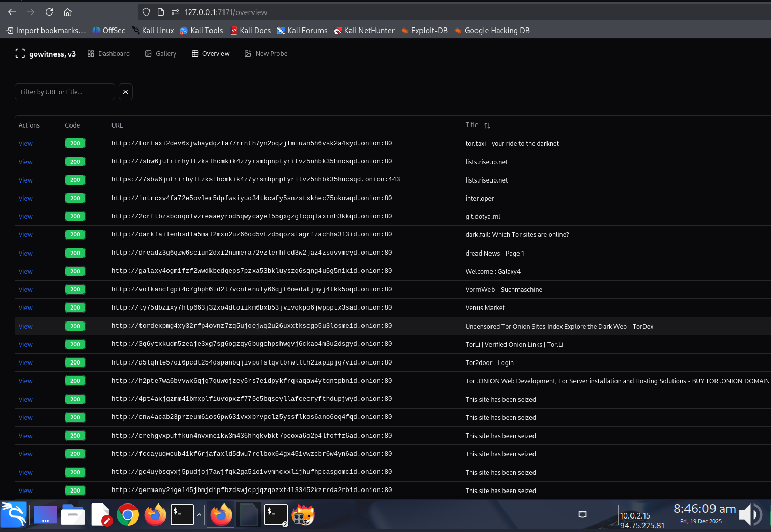The width and height of the screenshot is (771, 532).
Task: Select the tortaxi2dev6xjwbaydqzla77 onion URL
Action: click(x=252, y=143)
